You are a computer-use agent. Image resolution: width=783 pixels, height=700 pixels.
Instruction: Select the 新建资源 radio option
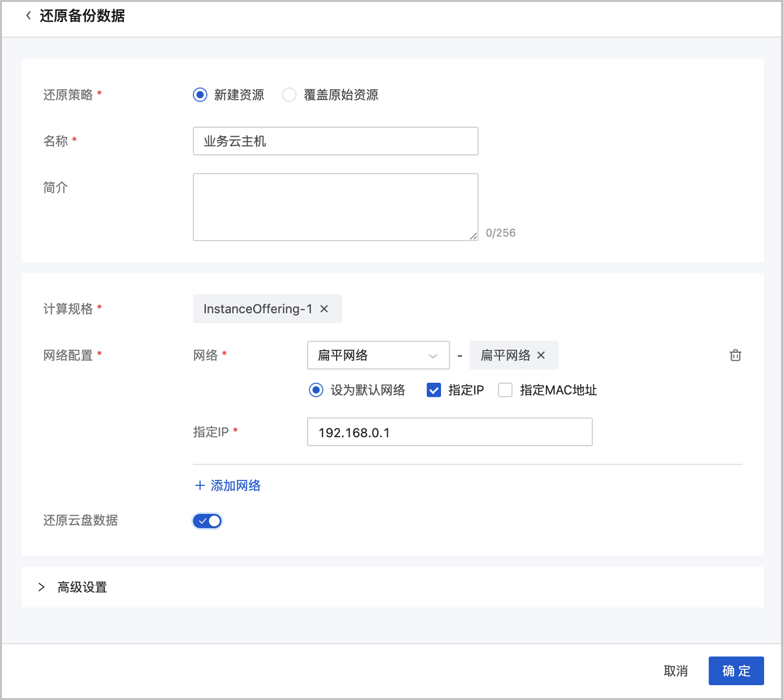(x=200, y=95)
